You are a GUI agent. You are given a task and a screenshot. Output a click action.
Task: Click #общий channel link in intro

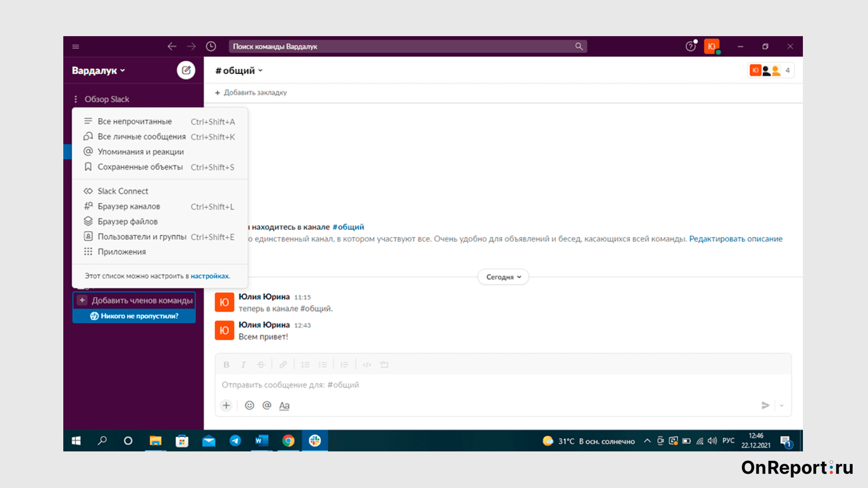pyautogui.click(x=348, y=227)
